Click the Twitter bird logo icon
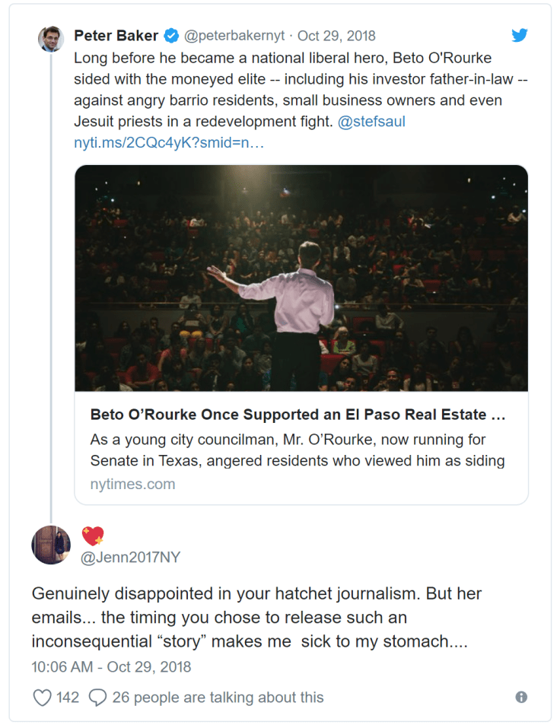This screenshot has height=728, width=560. click(x=520, y=35)
